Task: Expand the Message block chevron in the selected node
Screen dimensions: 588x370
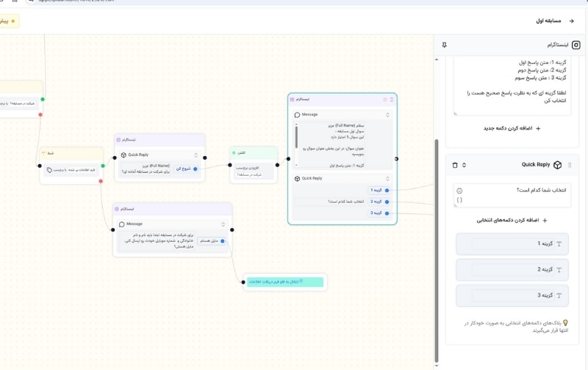Action: 387,115
